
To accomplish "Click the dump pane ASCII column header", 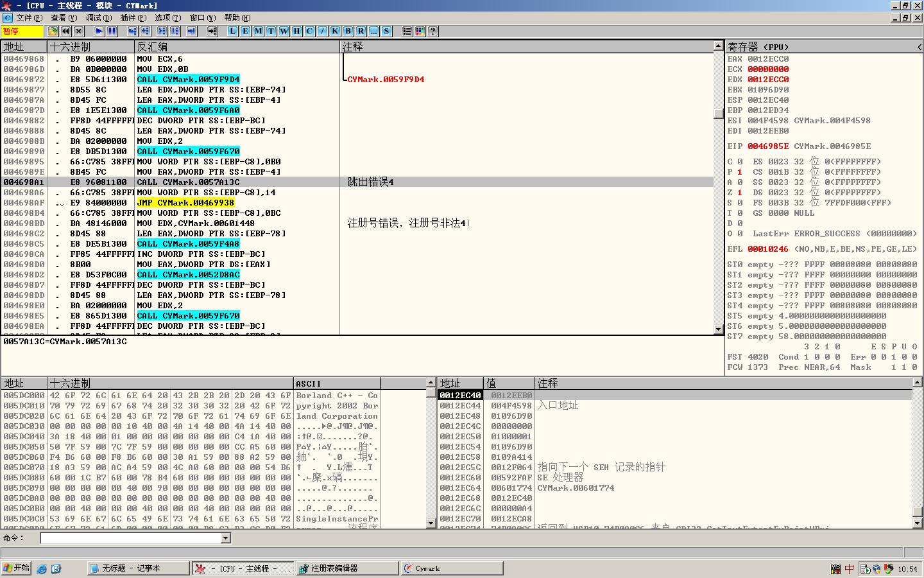I will pos(337,383).
